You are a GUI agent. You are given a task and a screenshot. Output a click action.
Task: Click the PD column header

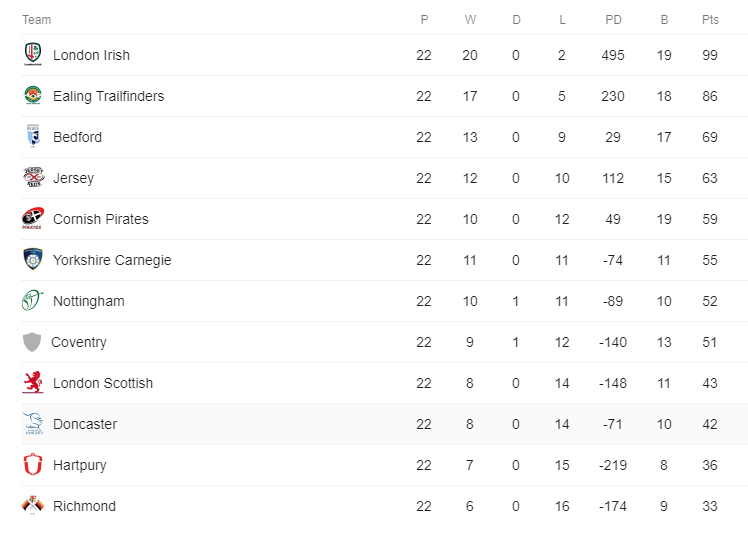click(613, 20)
